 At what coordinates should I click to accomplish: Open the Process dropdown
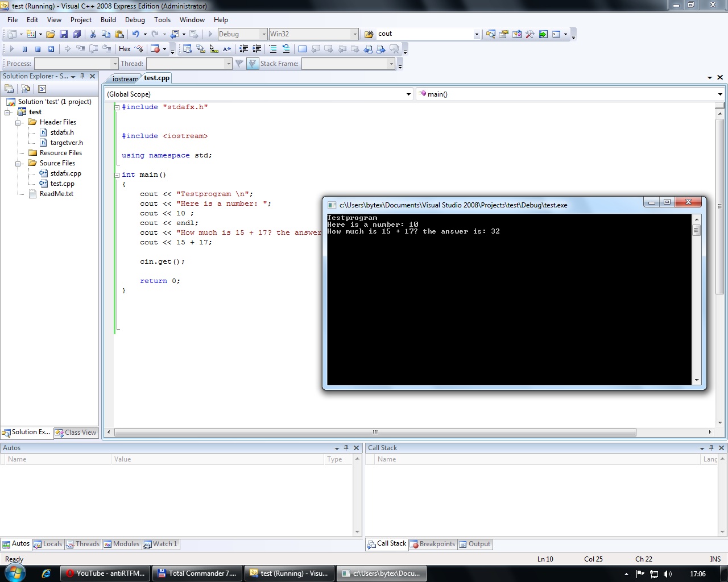(x=114, y=64)
